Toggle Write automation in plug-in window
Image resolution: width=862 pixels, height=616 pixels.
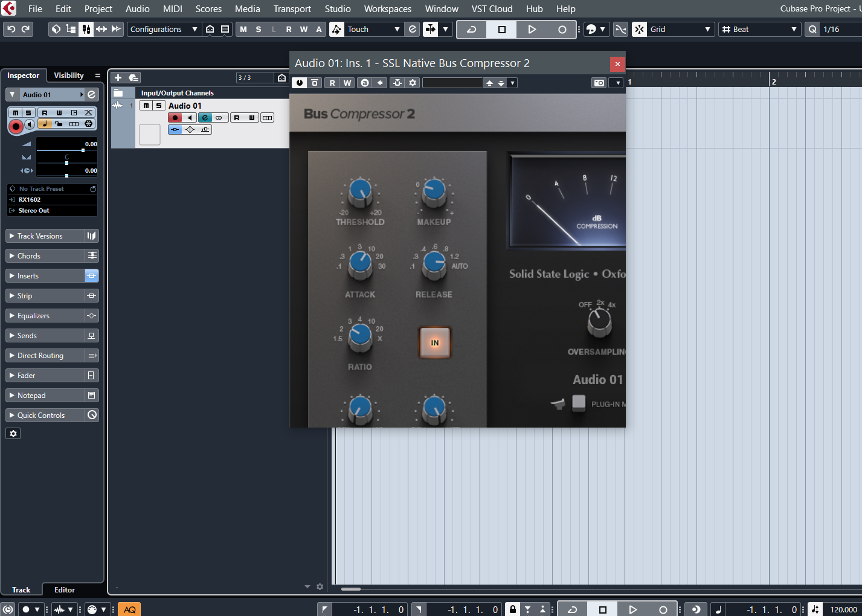[x=347, y=83]
